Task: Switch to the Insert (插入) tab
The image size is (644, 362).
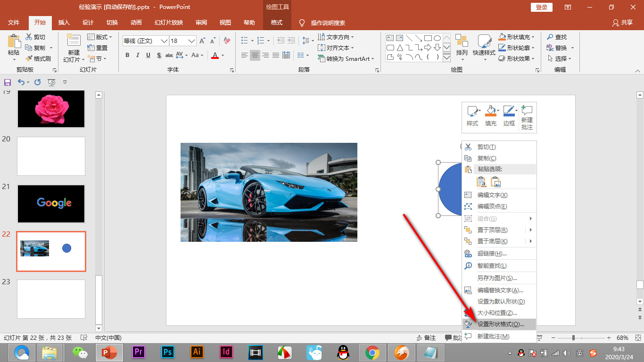Action: pyautogui.click(x=64, y=23)
